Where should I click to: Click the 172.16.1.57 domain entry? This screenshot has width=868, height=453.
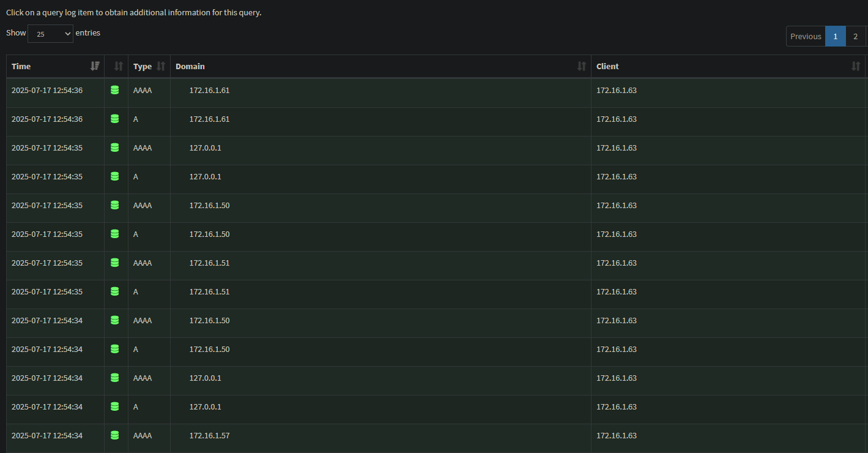[x=209, y=435]
